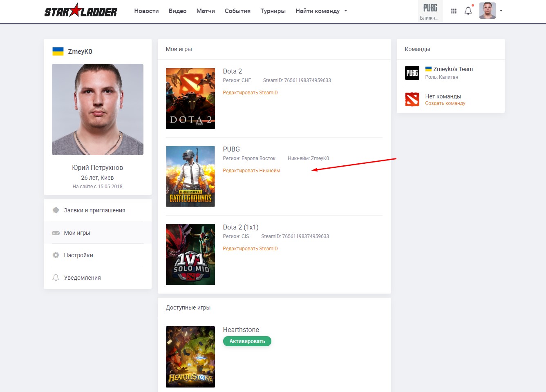Click the Dota 2 logo in Команды
The width and height of the screenshot is (546, 392).
pyautogui.click(x=412, y=99)
